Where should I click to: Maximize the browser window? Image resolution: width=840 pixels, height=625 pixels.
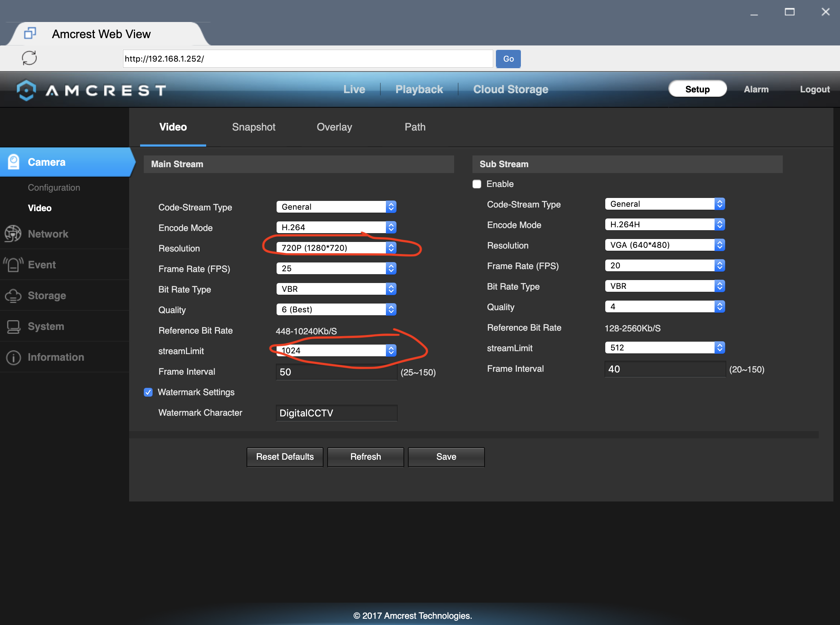(789, 12)
